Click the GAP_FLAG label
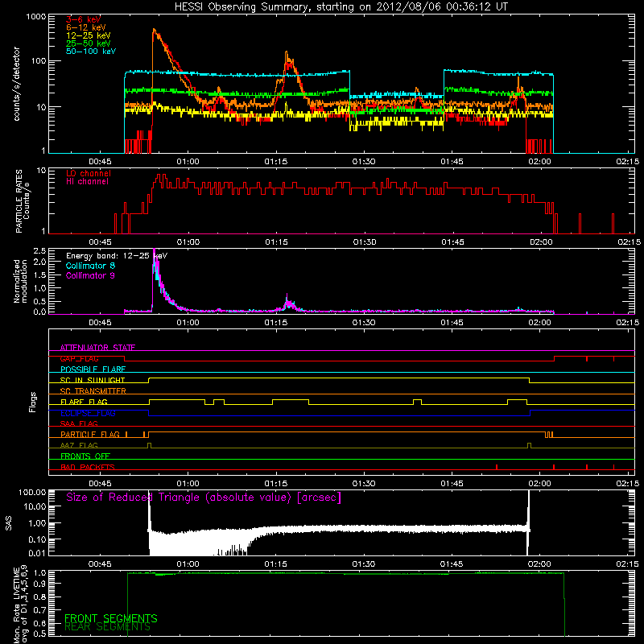644x644 pixels. [79, 358]
